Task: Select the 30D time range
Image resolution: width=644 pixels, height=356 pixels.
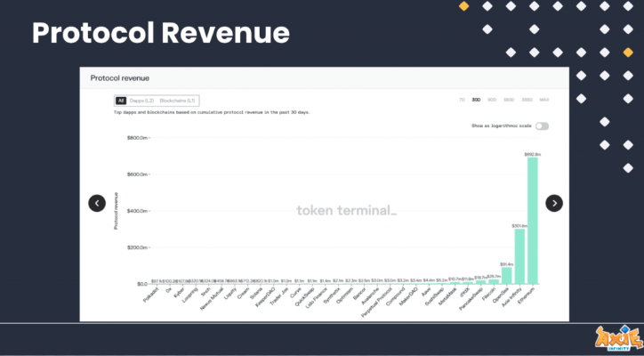Action: (x=477, y=101)
